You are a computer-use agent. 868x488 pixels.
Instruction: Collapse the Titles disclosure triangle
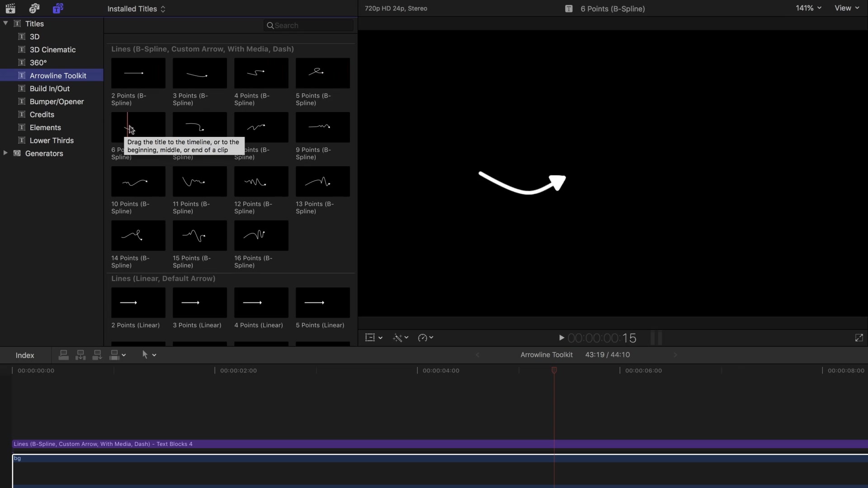[x=5, y=23]
